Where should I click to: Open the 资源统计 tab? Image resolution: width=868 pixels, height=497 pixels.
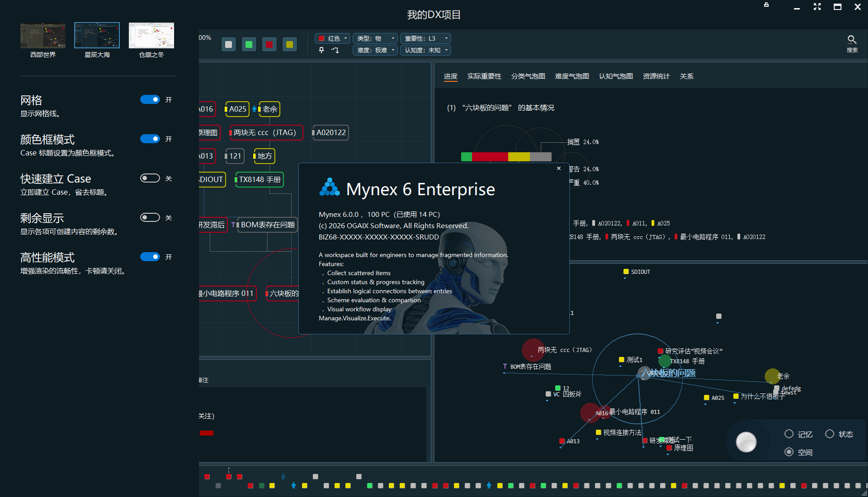[656, 76]
